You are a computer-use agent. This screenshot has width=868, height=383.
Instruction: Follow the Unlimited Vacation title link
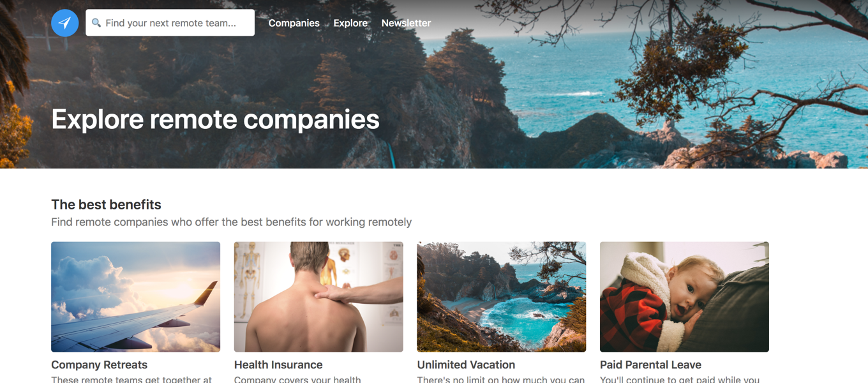point(466,365)
